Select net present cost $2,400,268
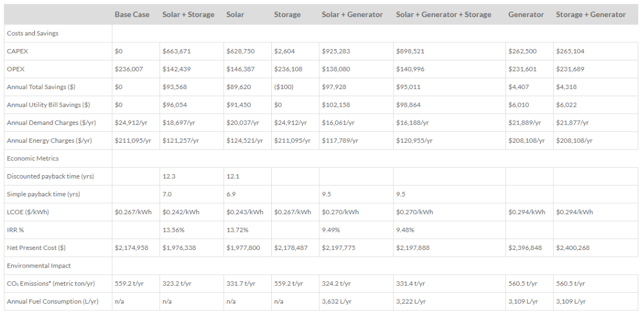The image size is (644, 315). pos(573,248)
